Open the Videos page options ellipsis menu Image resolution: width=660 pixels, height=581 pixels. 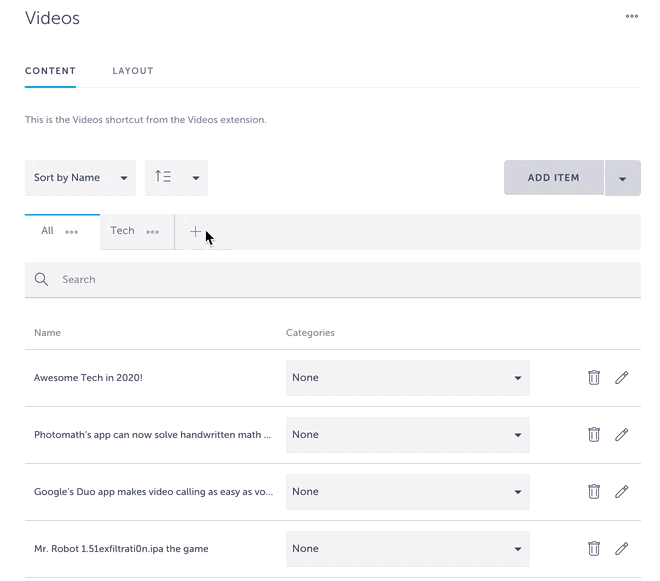point(631,16)
